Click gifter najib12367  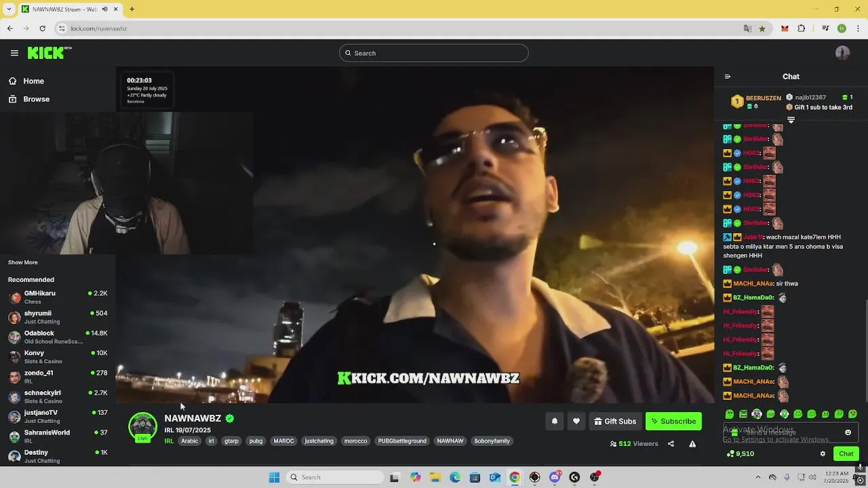coord(810,98)
